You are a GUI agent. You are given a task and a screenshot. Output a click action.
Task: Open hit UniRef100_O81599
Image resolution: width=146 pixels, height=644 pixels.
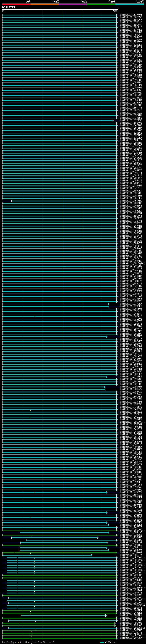point(131,334)
